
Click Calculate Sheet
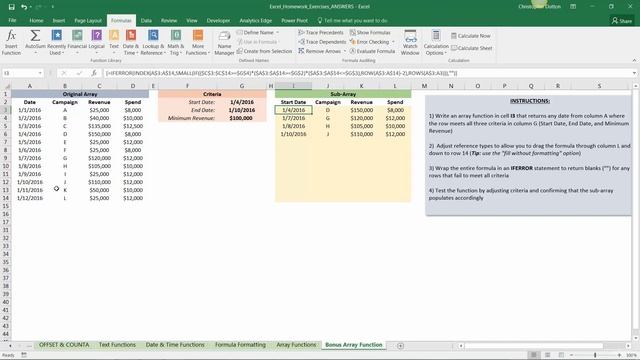pyautogui.click(x=471, y=48)
